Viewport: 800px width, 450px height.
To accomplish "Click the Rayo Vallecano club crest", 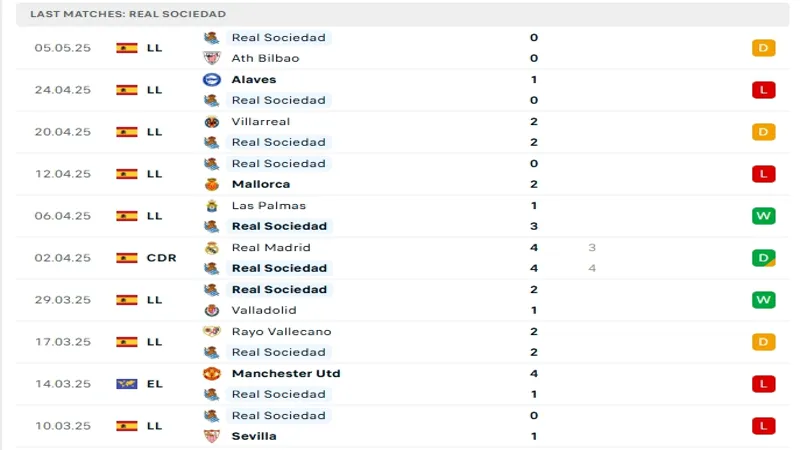I will point(211,331).
